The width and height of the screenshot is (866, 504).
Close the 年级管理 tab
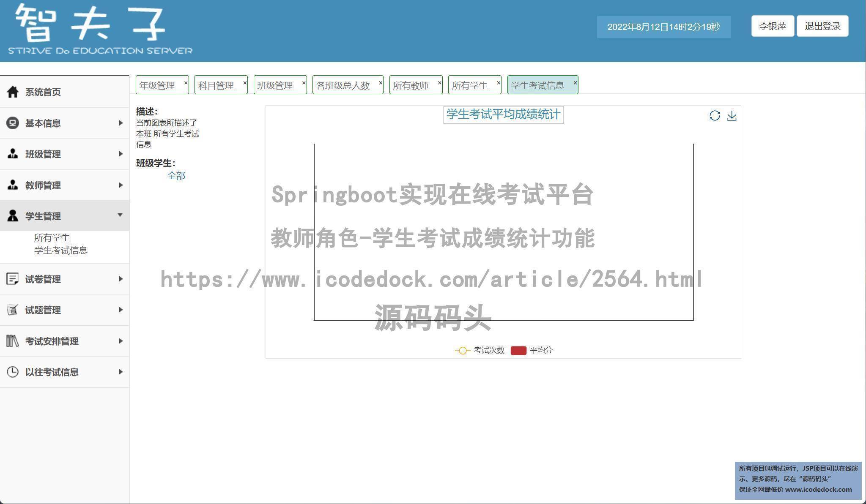click(x=186, y=83)
